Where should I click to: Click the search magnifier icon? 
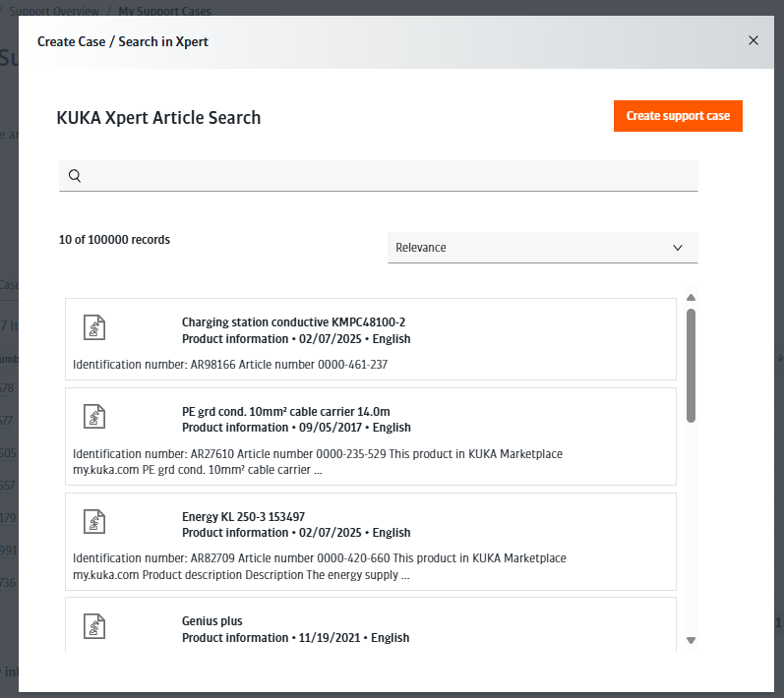pyautogui.click(x=75, y=176)
